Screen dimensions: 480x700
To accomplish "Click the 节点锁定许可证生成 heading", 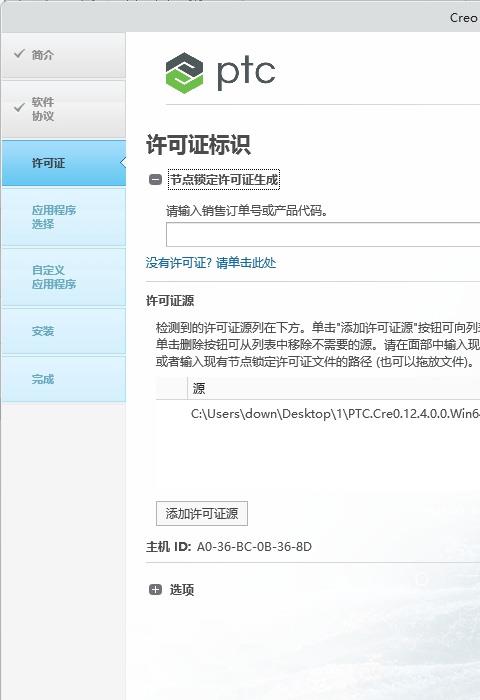I will [224, 179].
